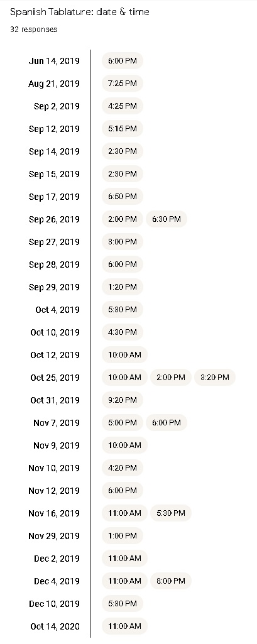Screen dimensions: 257x644
Task: Select the 5:15 PM time chip
Action: tap(123, 129)
